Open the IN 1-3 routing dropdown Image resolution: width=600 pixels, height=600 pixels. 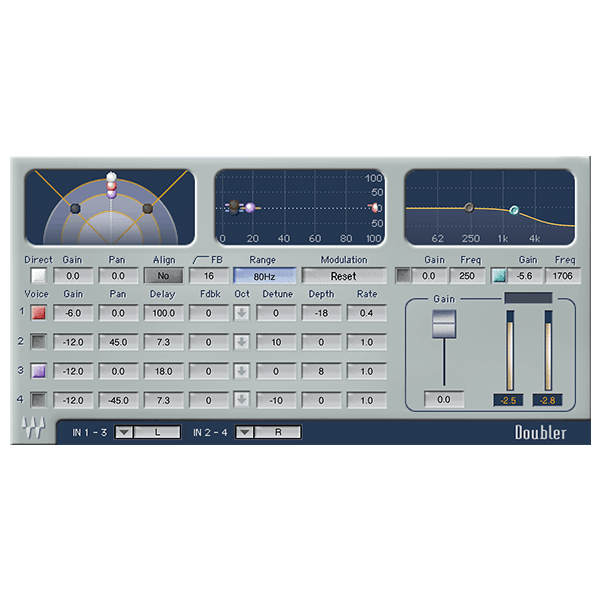coord(124,433)
